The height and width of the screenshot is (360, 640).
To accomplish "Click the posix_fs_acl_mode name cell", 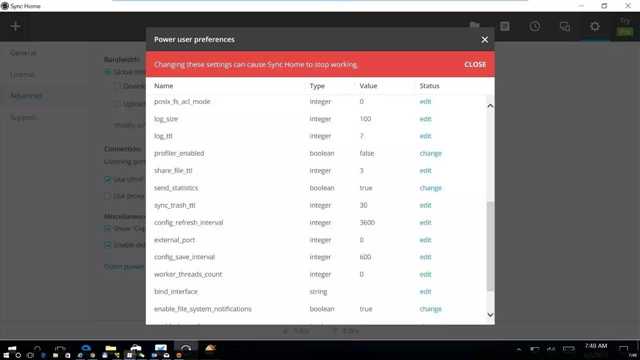I will [x=182, y=102].
